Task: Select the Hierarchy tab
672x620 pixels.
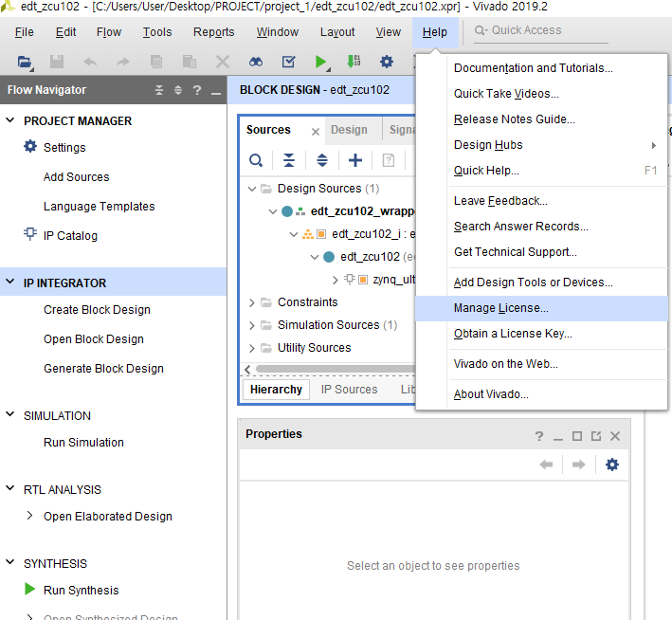Action: (276, 390)
